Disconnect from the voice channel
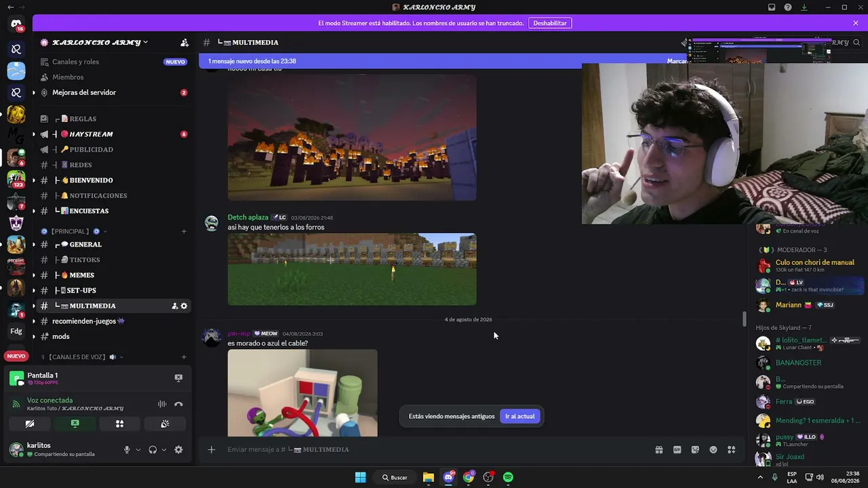The image size is (868, 488). [178, 404]
